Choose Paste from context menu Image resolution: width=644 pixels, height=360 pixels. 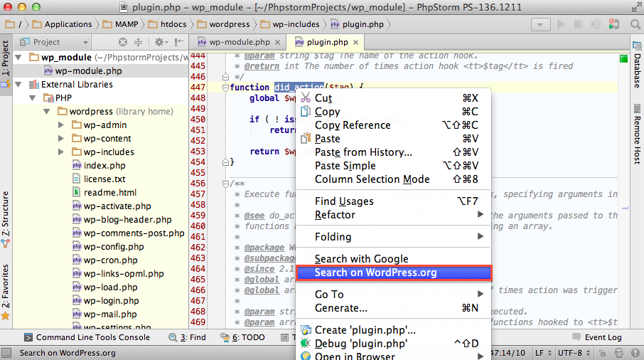point(393,139)
